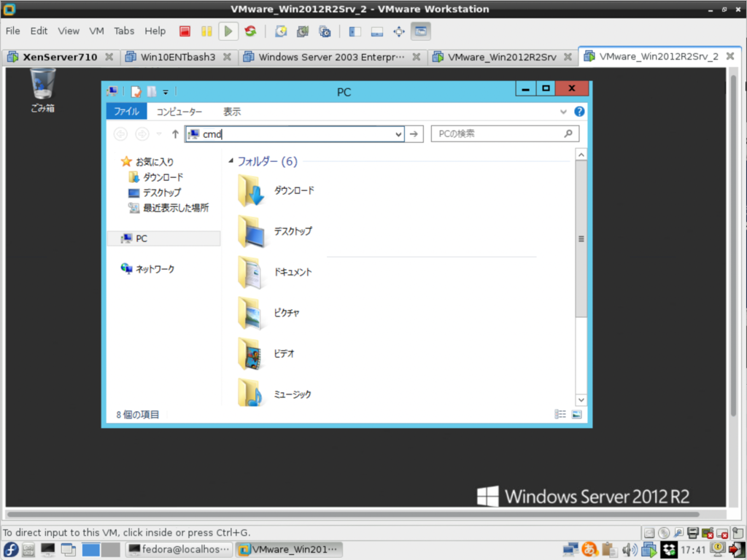
Task: Open the 表示 ribbon tab
Action: [x=232, y=112]
